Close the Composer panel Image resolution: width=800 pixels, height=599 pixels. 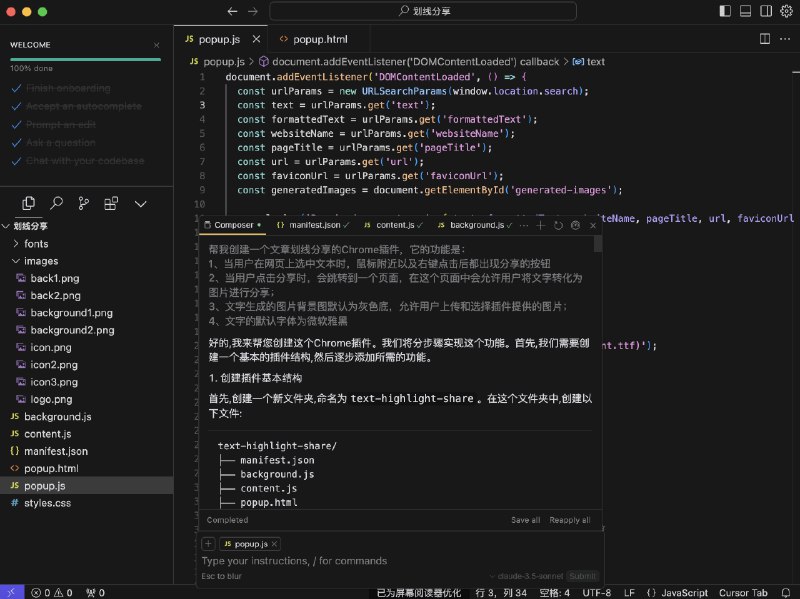[x=593, y=226]
